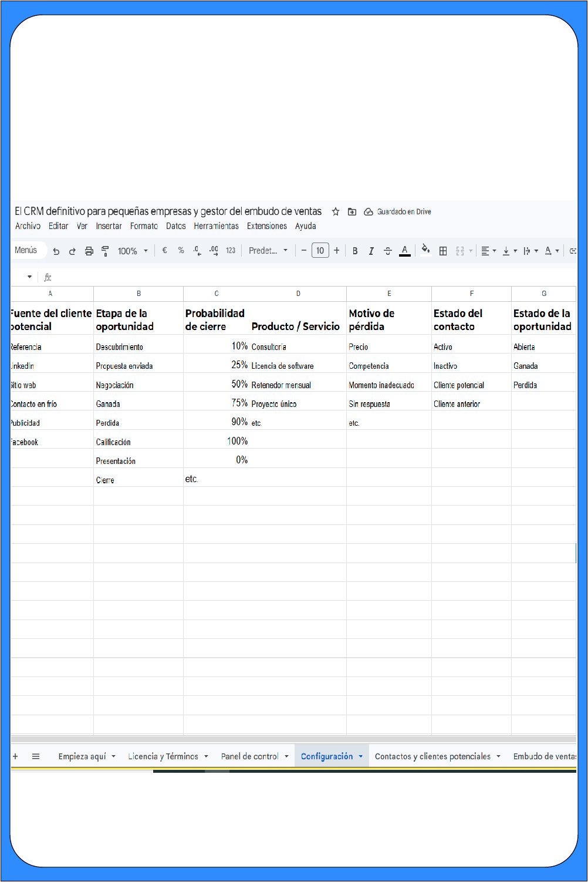This screenshot has height=882, width=588.
Task: Click the Print icon
Action: [89, 251]
